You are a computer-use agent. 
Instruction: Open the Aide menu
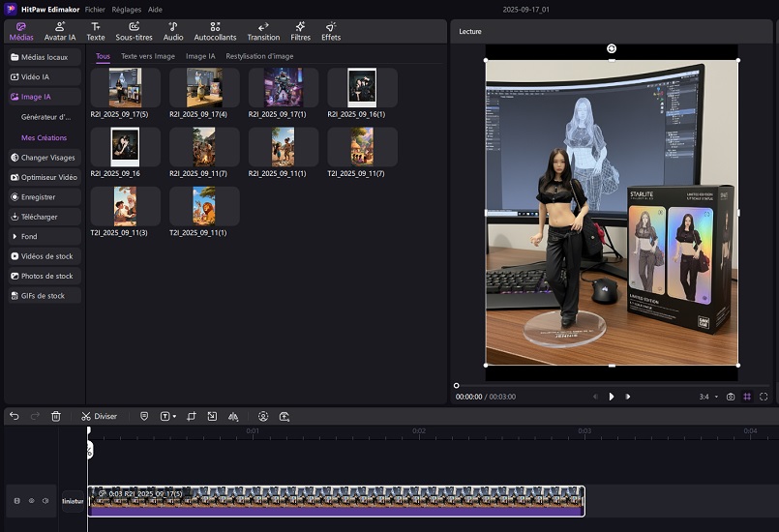[155, 10]
